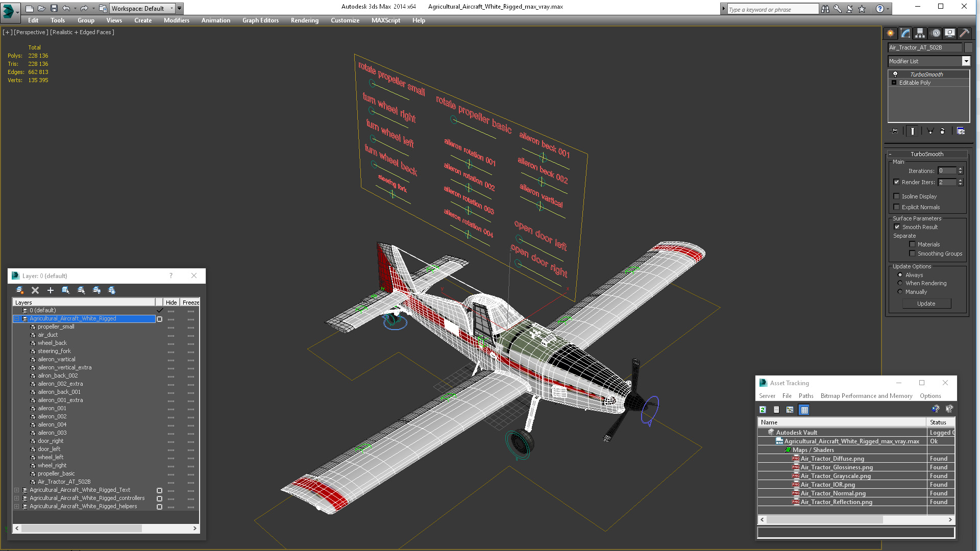Click the Realistic + Edged Faces label
980x551 pixels.
[82, 32]
